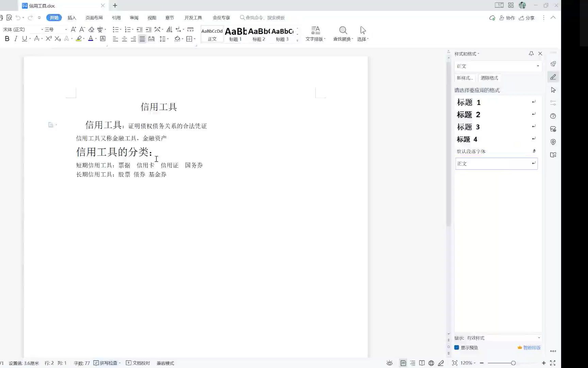This screenshot has height=368, width=588.
Task: Switch to outline view in status bar
Action: [x=412, y=363]
